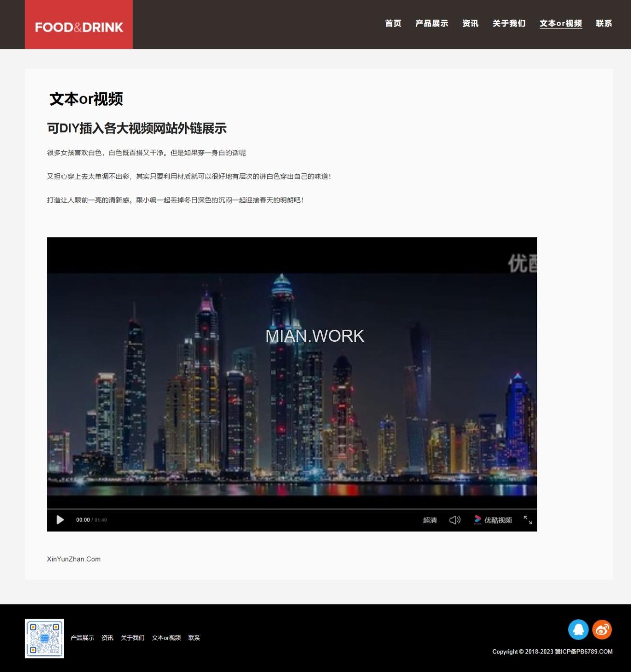631x672 pixels.
Task: Enter fullscreen with the expand icon
Action: [528, 520]
